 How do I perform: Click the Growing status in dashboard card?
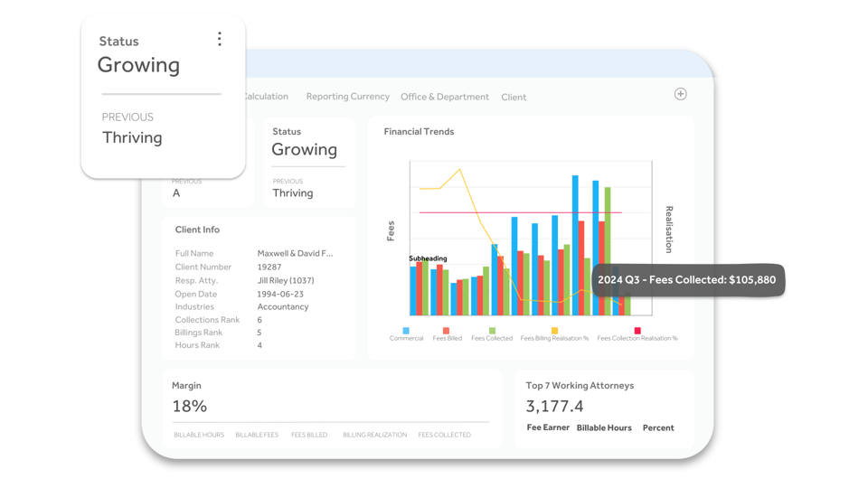pyautogui.click(x=304, y=149)
